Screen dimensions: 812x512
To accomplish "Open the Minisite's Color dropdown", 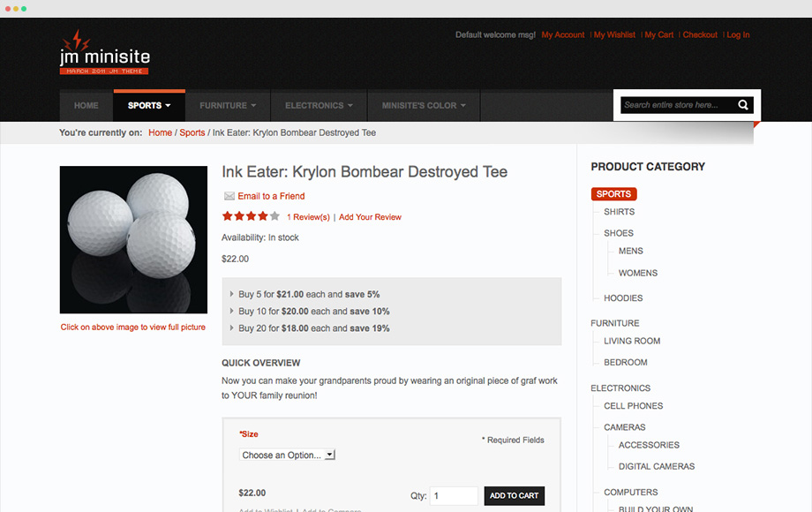I will (424, 106).
